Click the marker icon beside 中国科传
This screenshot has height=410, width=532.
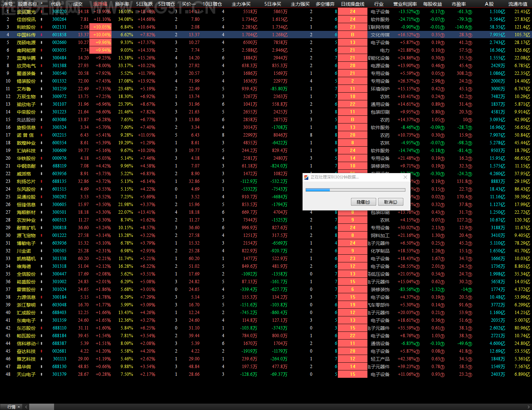click(x=42, y=35)
